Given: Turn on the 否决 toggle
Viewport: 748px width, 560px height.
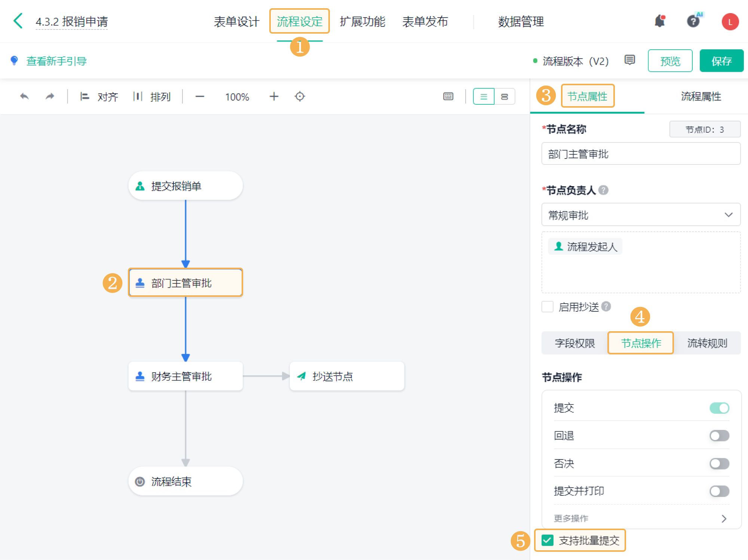Looking at the screenshot, I should point(719,464).
